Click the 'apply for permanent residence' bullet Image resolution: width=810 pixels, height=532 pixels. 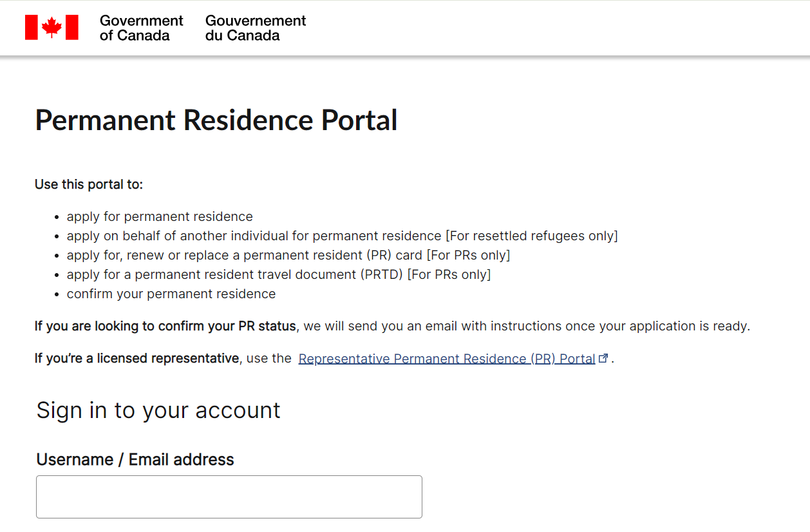160,216
